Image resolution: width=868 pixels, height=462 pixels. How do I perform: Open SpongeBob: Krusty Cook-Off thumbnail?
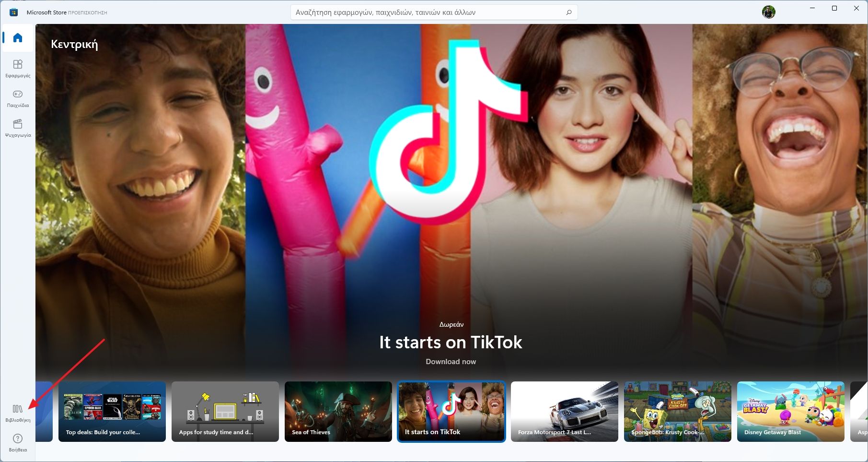[x=678, y=411]
